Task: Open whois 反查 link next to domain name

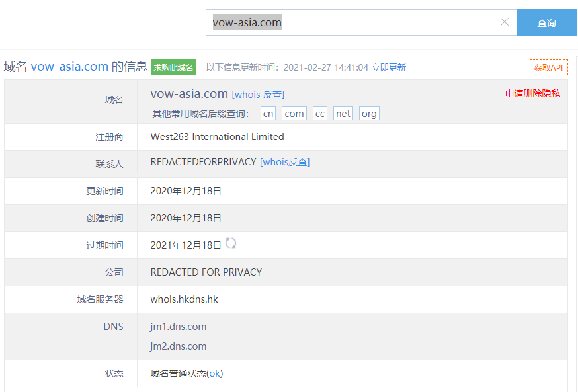Action: coord(258,95)
